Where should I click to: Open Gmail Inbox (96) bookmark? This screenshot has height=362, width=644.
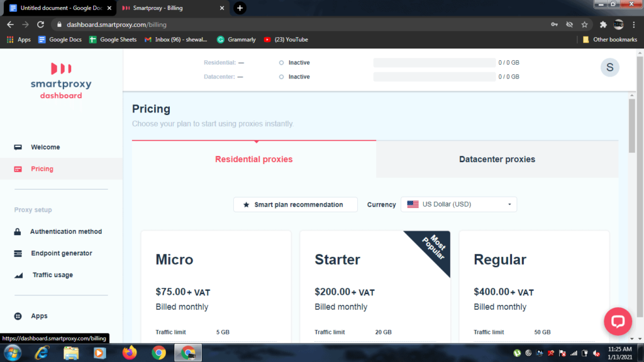[x=176, y=40]
